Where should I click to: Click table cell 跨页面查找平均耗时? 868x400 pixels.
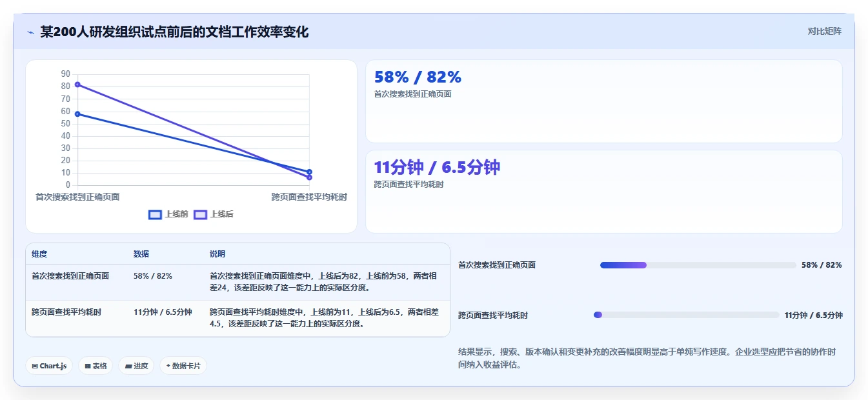point(66,312)
